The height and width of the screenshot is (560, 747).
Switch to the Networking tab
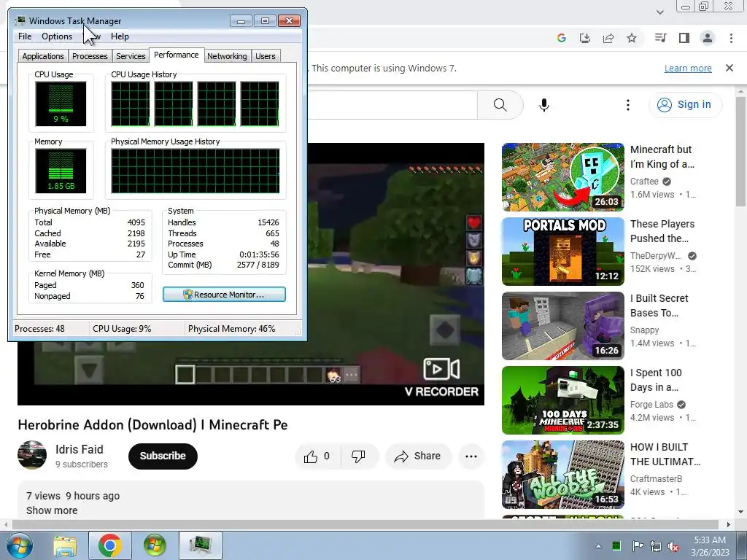coord(227,56)
